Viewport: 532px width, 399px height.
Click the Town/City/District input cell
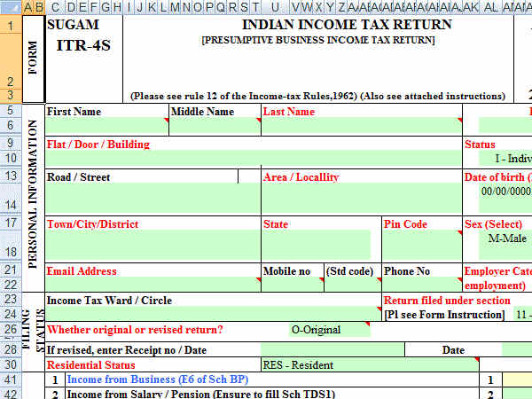click(x=152, y=245)
